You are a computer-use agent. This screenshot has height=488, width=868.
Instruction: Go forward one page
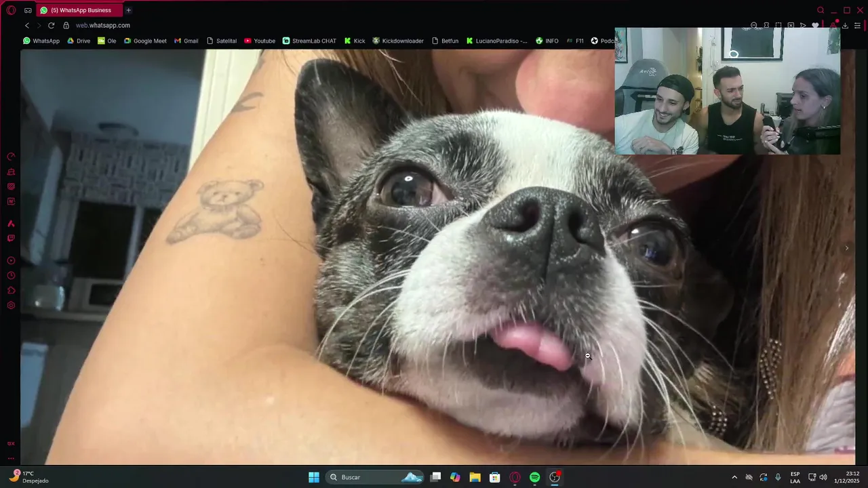coord(39,25)
